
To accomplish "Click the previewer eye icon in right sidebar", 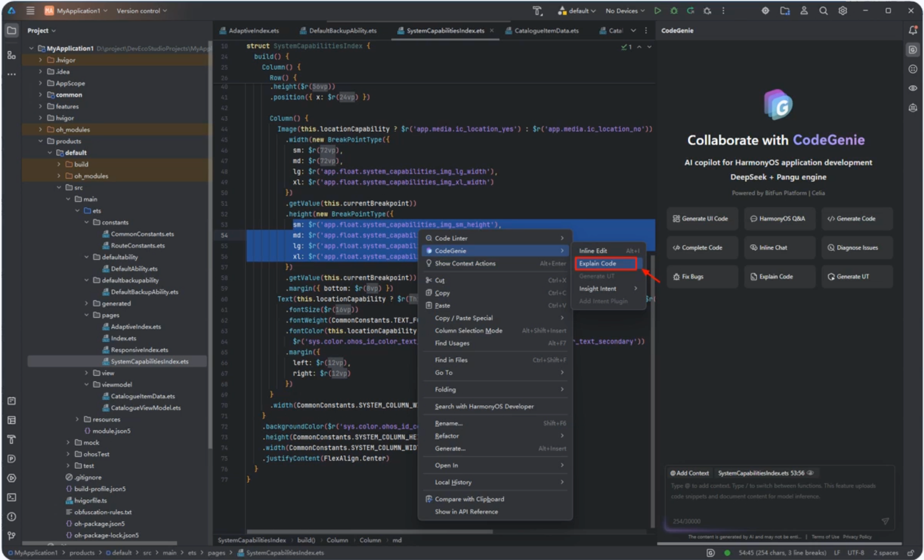I will click(x=913, y=88).
